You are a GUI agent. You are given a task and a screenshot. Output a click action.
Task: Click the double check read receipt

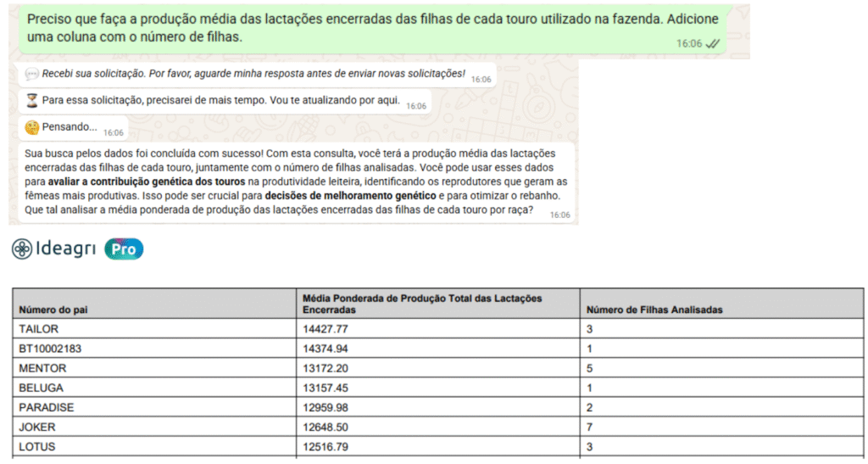pos(712,43)
